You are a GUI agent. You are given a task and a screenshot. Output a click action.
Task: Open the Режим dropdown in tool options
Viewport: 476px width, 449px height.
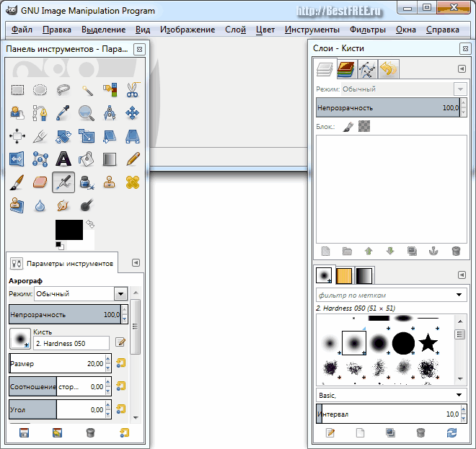(120, 294)
